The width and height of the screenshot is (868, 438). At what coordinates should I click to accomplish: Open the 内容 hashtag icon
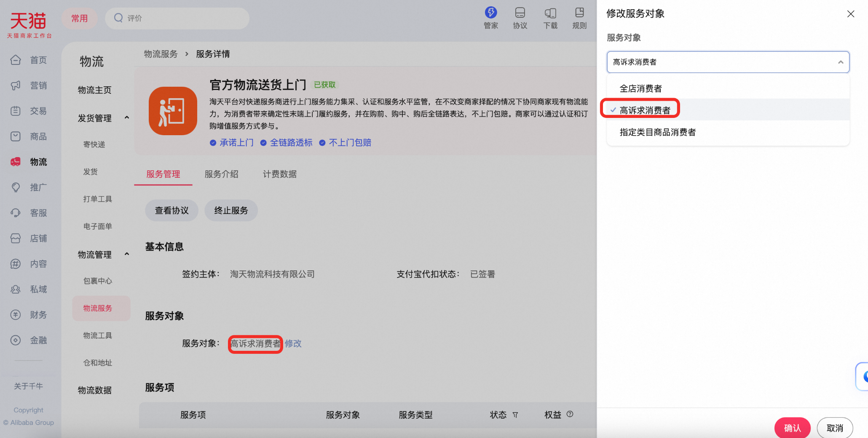coord(16,264)
